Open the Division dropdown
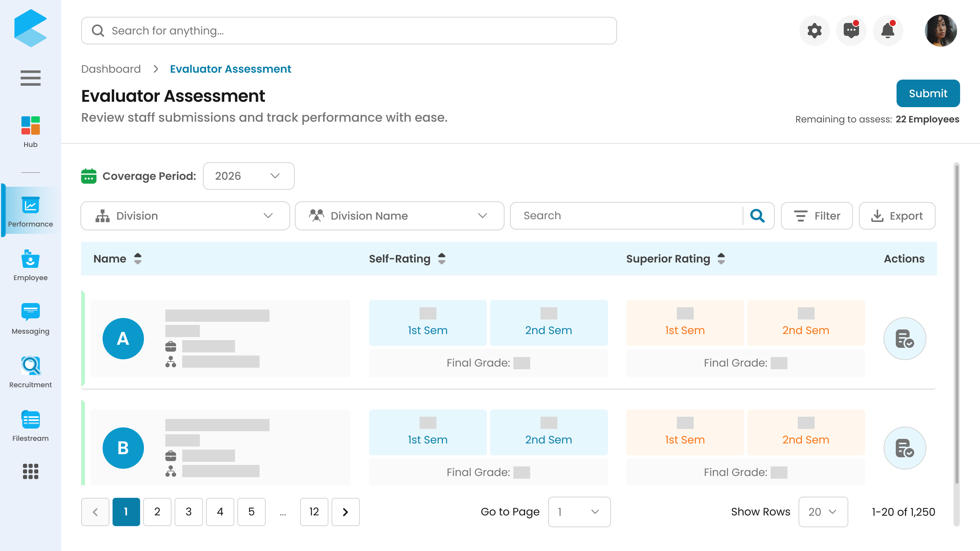Viewport: 980px width, 551px height. click(185, 216)
